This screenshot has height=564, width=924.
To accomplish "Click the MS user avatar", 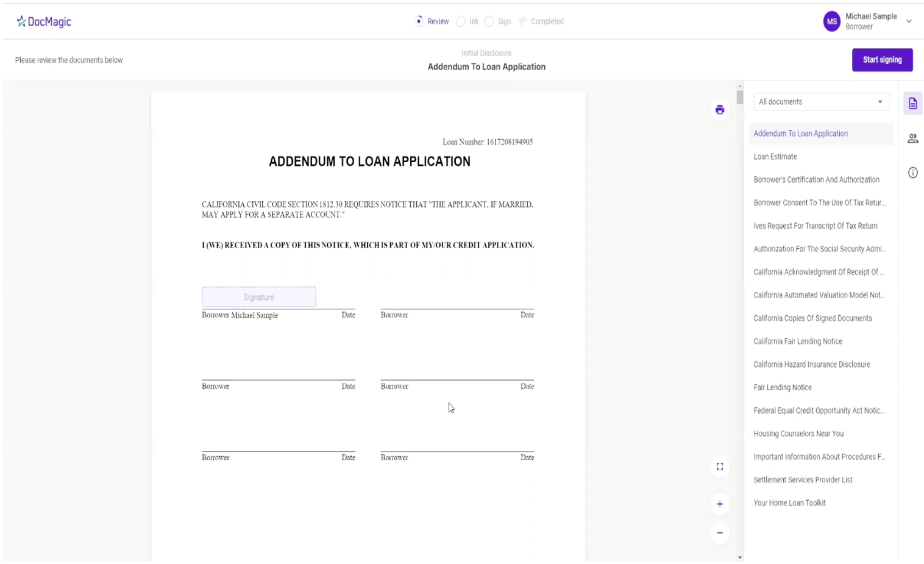I will click(x=831, y=21).
